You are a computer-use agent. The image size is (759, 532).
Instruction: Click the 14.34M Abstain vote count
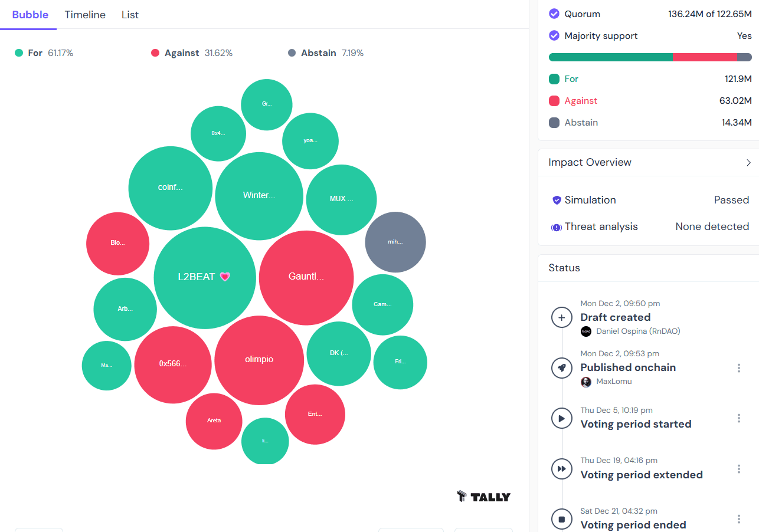point(737,123)
